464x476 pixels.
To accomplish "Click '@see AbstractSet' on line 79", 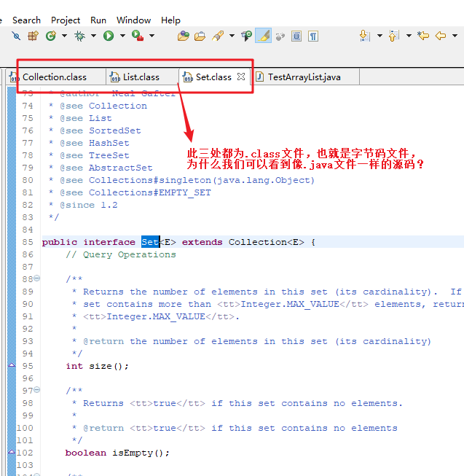I will [106, 168].
